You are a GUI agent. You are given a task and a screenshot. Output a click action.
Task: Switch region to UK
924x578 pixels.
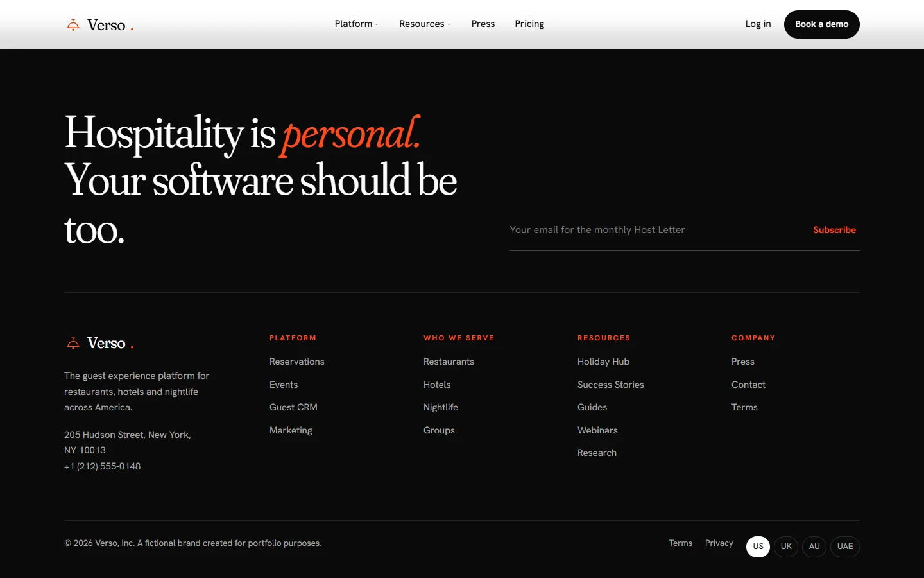point(786,547)
